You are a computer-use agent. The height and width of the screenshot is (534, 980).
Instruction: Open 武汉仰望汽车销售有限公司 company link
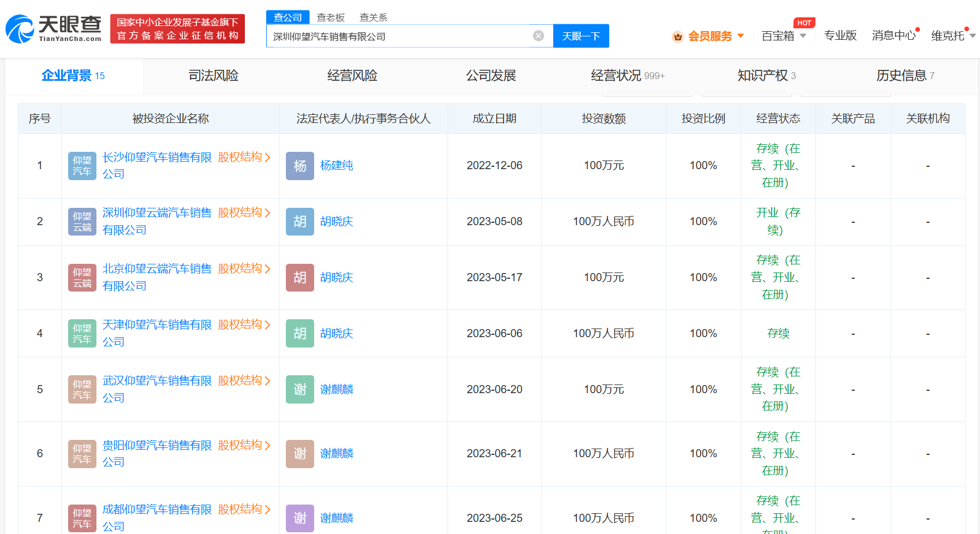[157, 389]
